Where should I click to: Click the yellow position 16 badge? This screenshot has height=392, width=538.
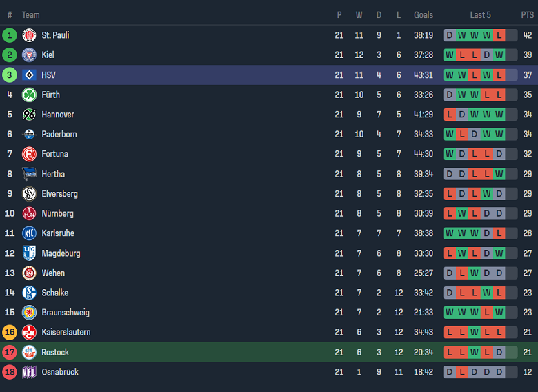pyautogui.click(x=10, y=333)
